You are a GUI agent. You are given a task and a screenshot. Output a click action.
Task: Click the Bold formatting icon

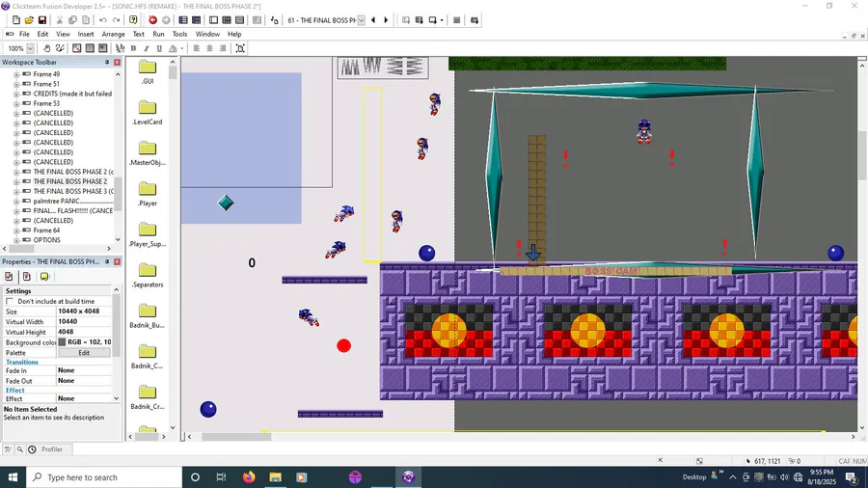pos(133,48)
